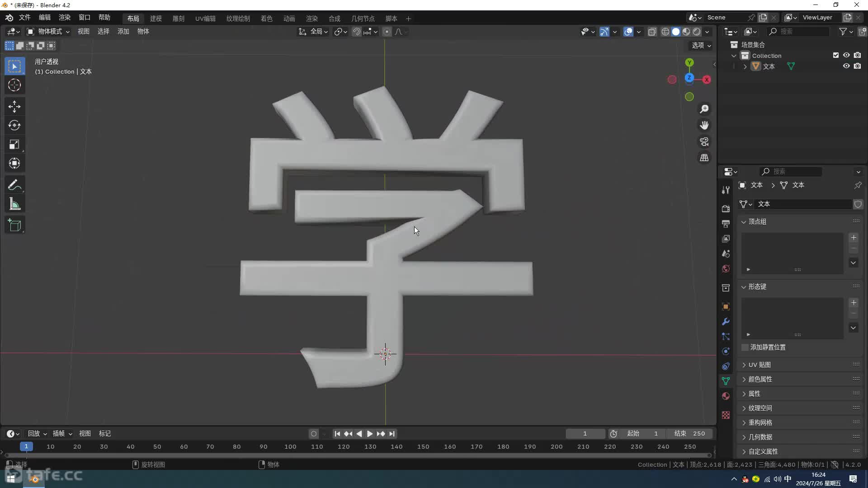Image resolution: width=868 pixels, height=488 pixels.
Task: Open the View Layer properties tab
Action: [726, 238]
